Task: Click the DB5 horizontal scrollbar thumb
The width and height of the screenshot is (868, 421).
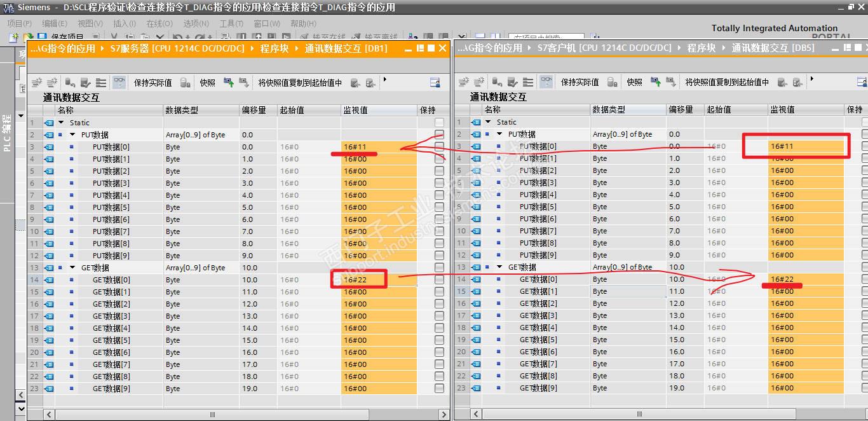Action: point(639,414)
